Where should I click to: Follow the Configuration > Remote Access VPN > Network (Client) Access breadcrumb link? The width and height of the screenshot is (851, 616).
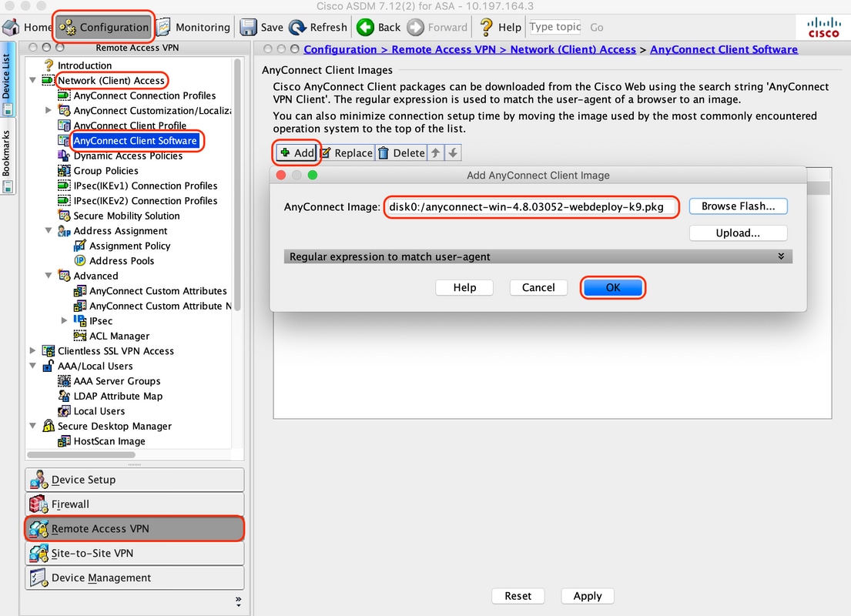click(470, 49)
